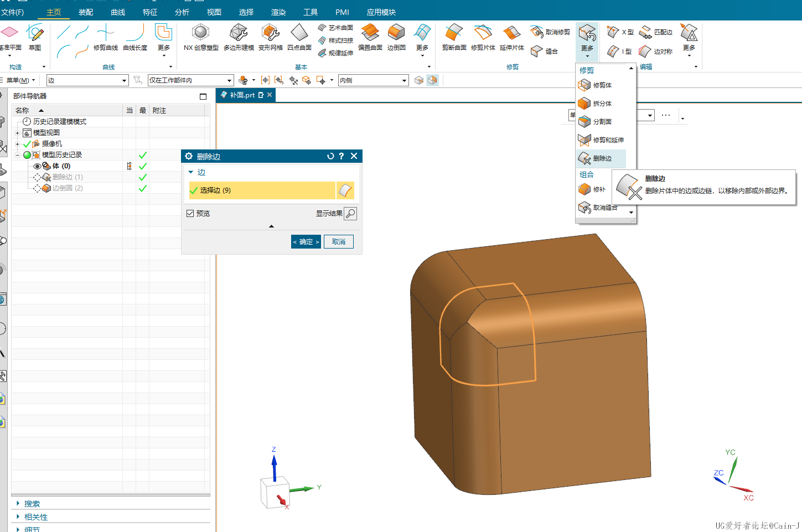Click the 选择边 (9) selection field
Screen dimensions: 802x532
(262, 190)
